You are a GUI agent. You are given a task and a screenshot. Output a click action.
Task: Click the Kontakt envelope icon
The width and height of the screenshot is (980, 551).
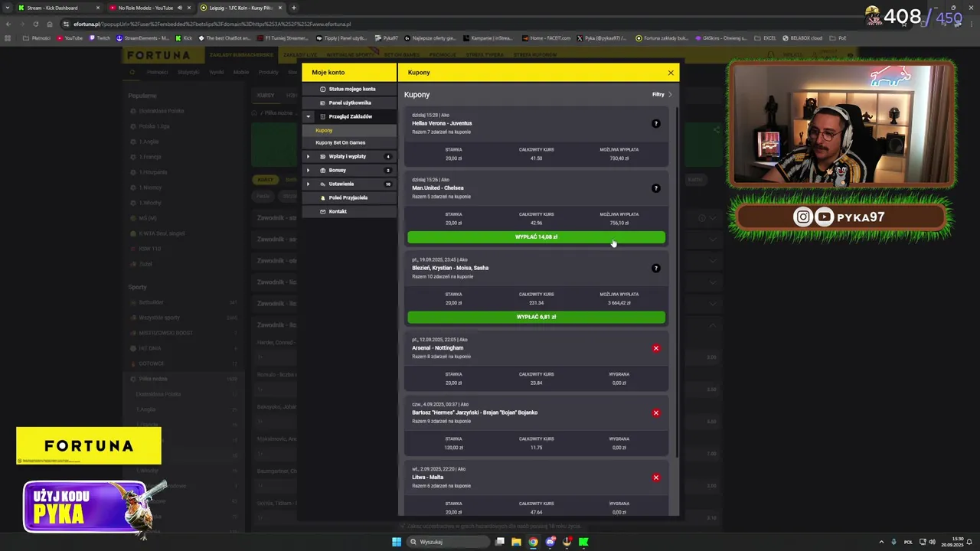[322, 211]
